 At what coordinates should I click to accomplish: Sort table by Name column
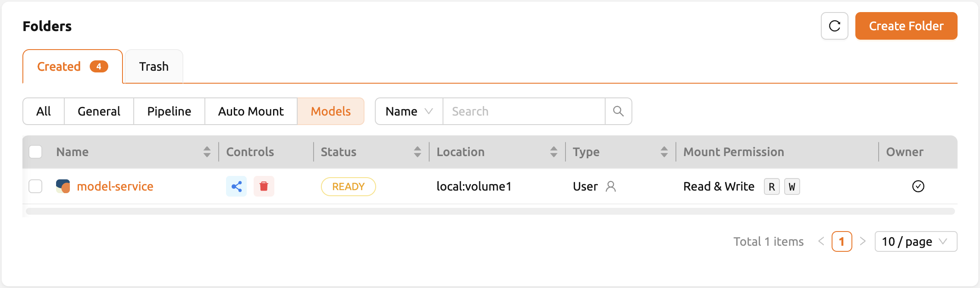(207, 152)
